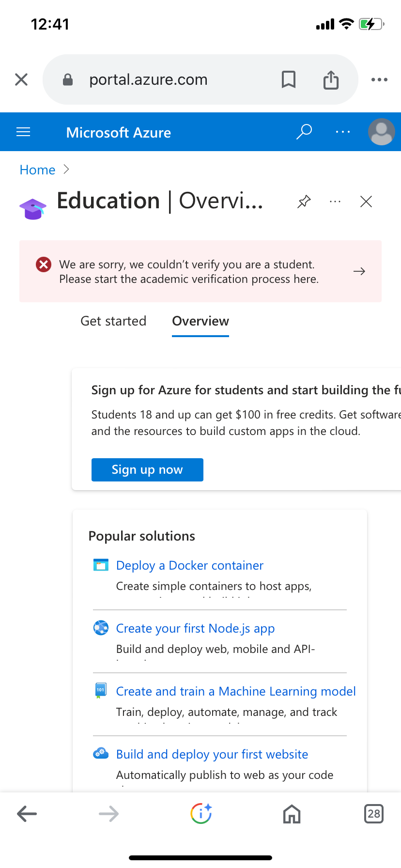
Task: Open Education blade more actions ellipsis
Action: pyautogui.click(x=335, y=201)
